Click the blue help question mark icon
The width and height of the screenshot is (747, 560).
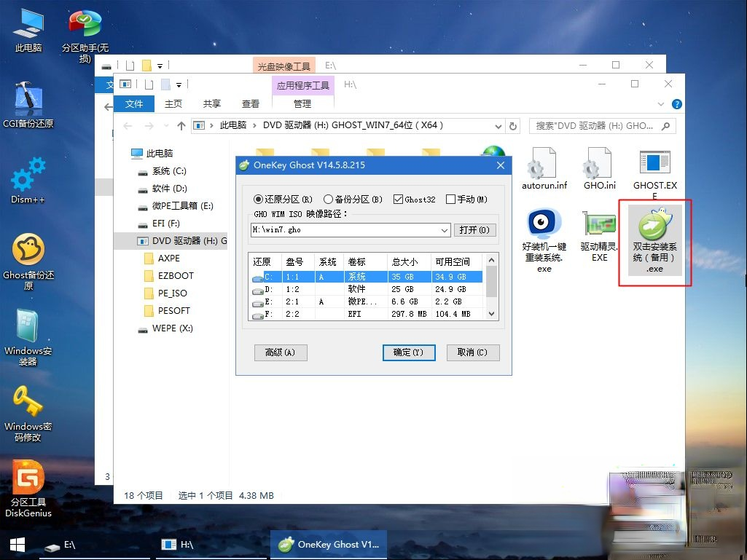click(x=676, y=104)
